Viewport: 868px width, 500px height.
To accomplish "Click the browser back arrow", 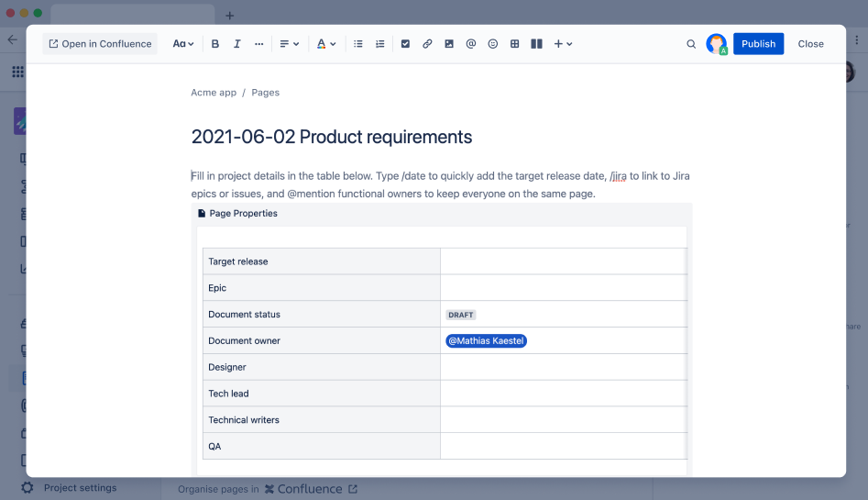I will (x=12, y=40).
